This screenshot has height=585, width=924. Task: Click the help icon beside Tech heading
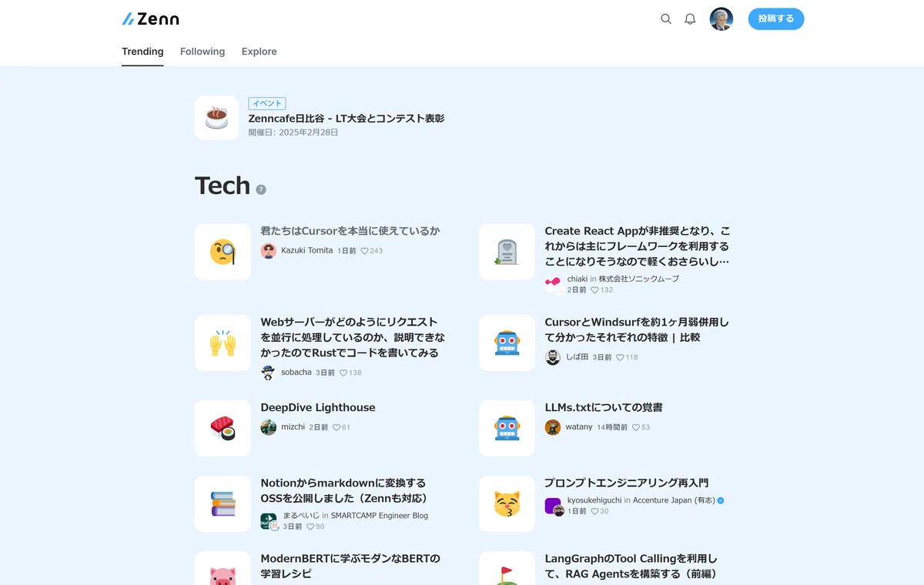click(x=261, y=189)
